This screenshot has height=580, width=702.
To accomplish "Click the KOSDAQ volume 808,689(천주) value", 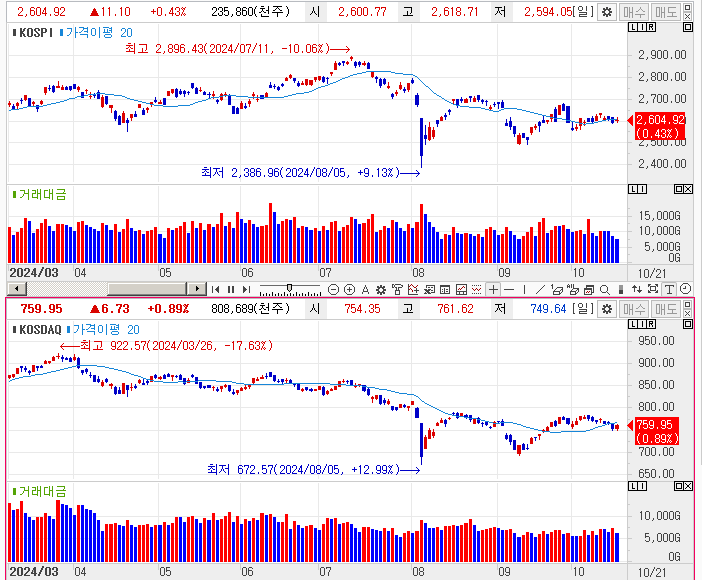I will [x=250, y=309].
